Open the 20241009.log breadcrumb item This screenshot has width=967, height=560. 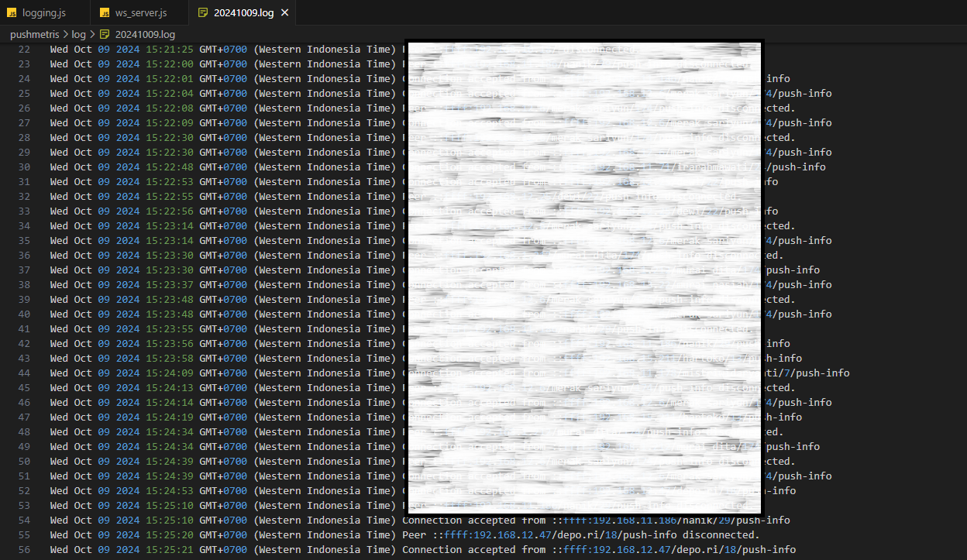145,35
